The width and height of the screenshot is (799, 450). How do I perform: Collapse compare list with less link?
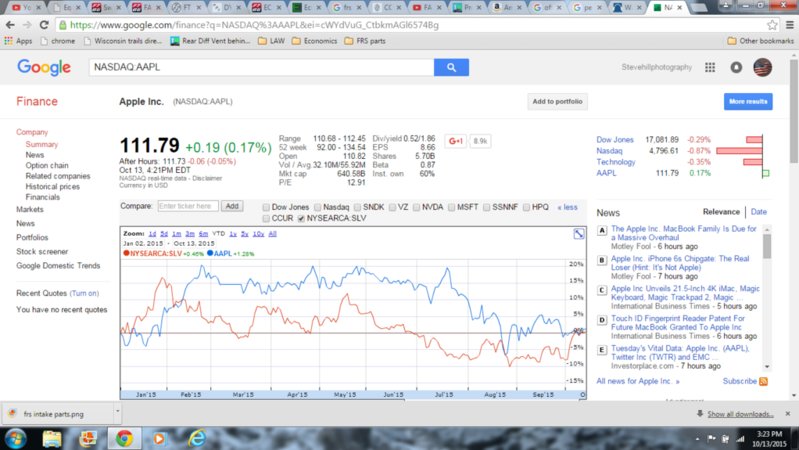click(567, 207)
